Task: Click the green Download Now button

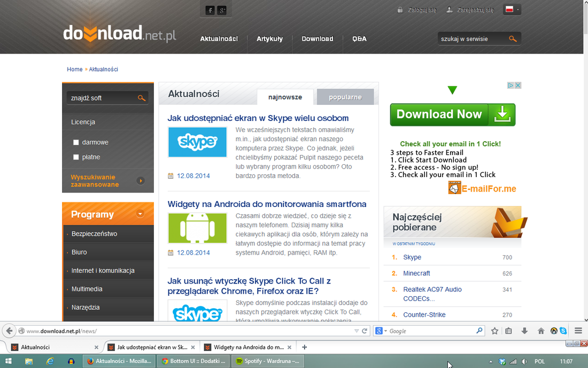Action: coord(453,114)
